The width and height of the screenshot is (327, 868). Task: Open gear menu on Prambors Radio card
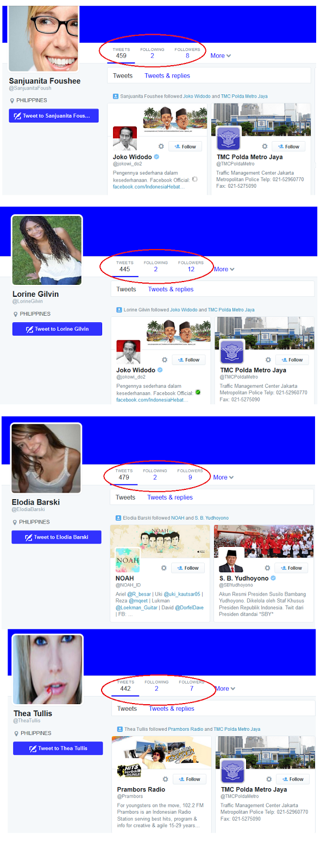(165, 779)
